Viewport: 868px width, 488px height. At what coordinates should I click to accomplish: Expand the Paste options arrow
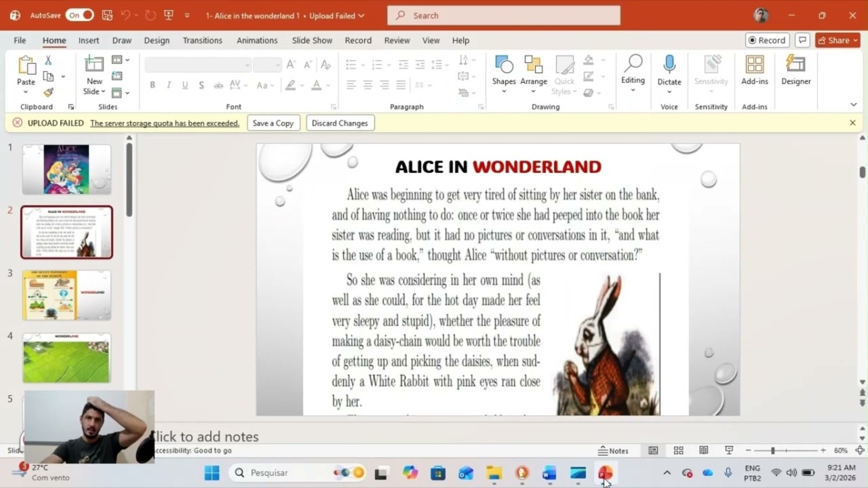click(26, 91)
